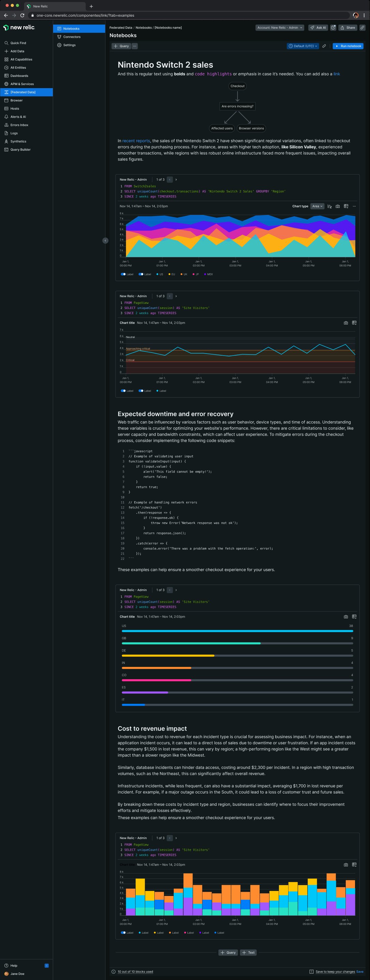Select the Notebooks tab in the secondary nav
The width and height of the screenshot is (370, 980).
(79, 29)
